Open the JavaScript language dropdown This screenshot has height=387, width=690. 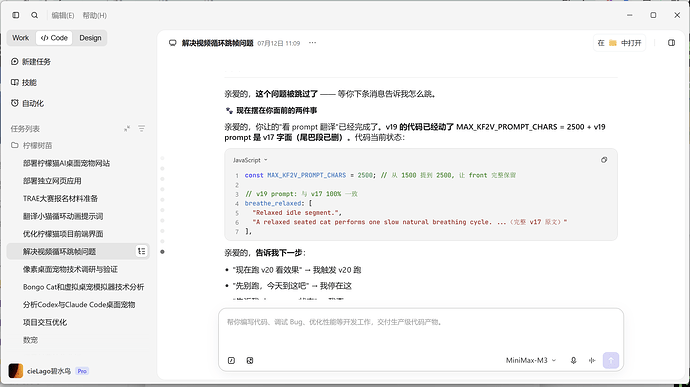click(250, 160)
